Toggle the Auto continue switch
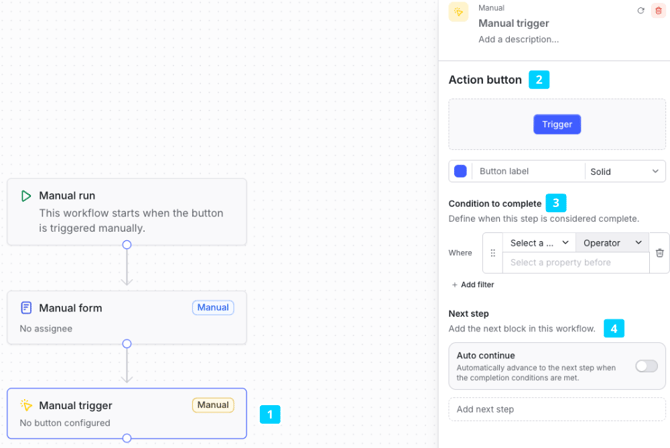The height and width of the screenshot is (448, 670). (646, 366)
